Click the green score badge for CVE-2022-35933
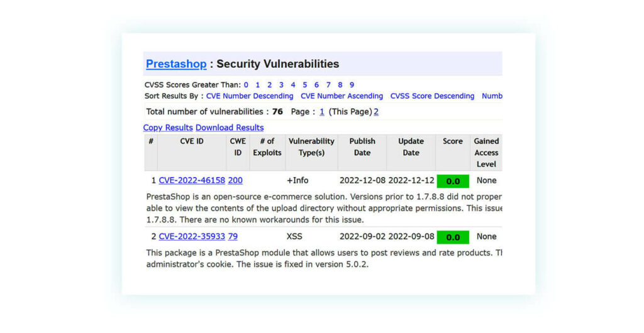 [x=453, y=237]
